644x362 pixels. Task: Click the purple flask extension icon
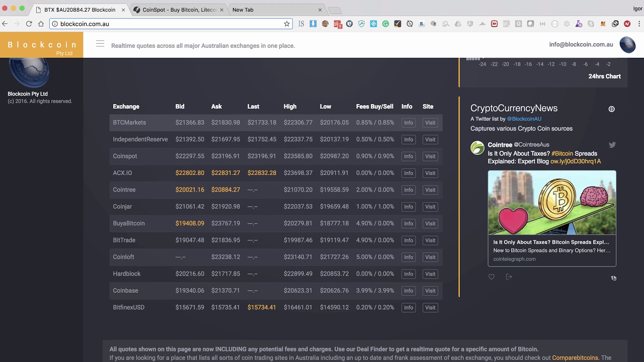tap(579, 24)
